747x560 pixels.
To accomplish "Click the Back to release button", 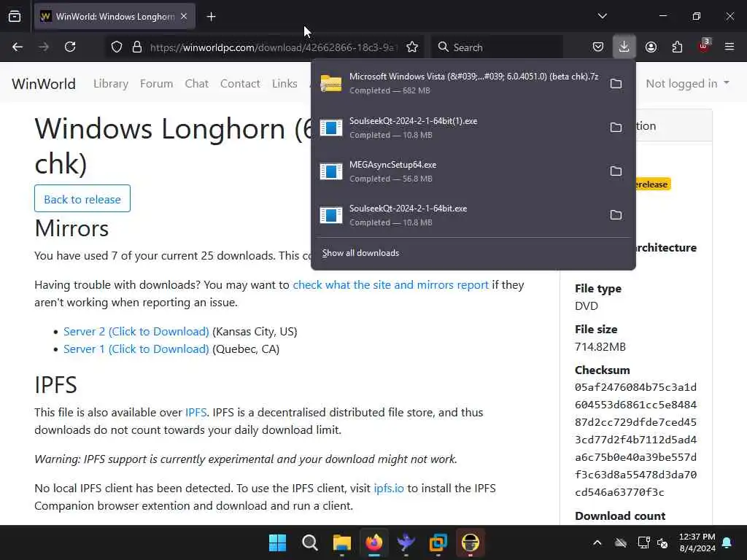I will (82, 198).
